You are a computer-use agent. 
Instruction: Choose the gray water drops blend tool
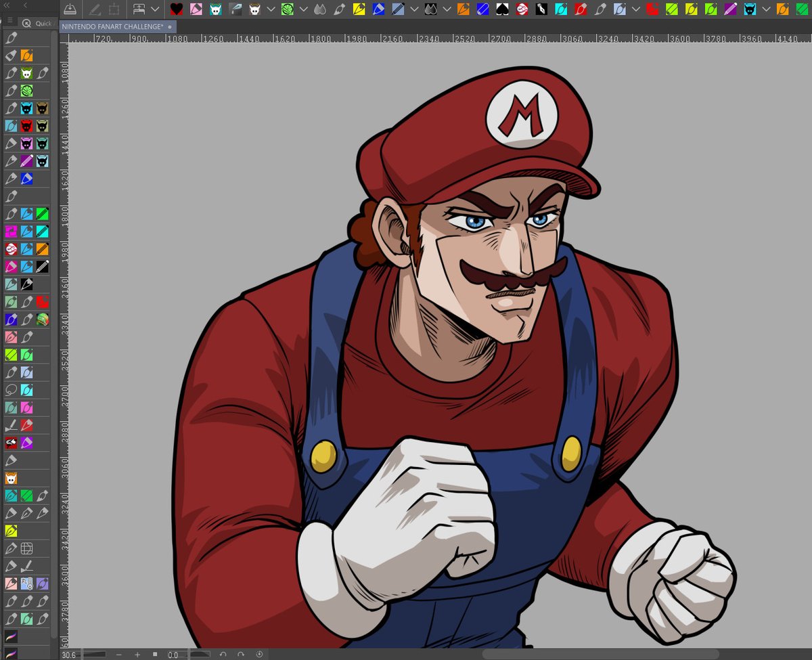pos(319,9)
